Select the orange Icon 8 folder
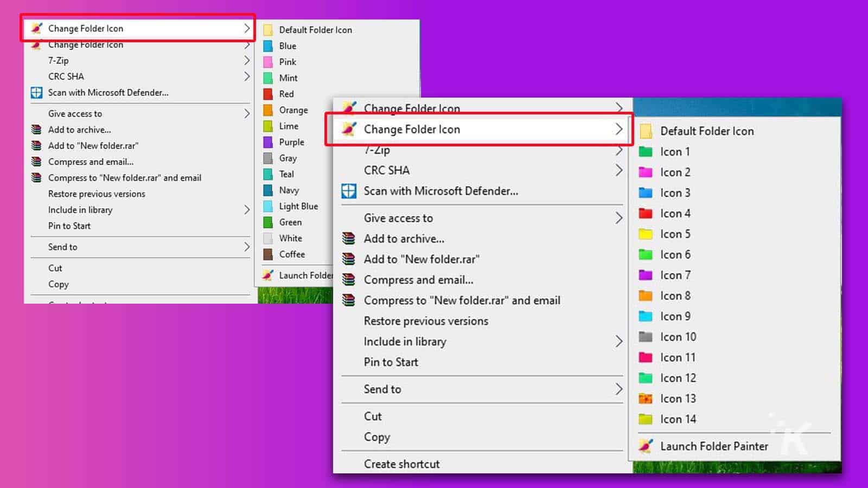Image resolution: width=868 pixels, height=488 pixels. (646, 296)
